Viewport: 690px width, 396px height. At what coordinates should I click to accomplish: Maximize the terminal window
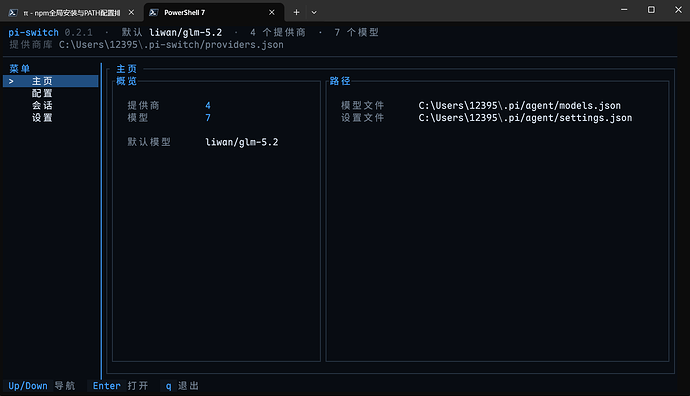(x=651, y=10)
